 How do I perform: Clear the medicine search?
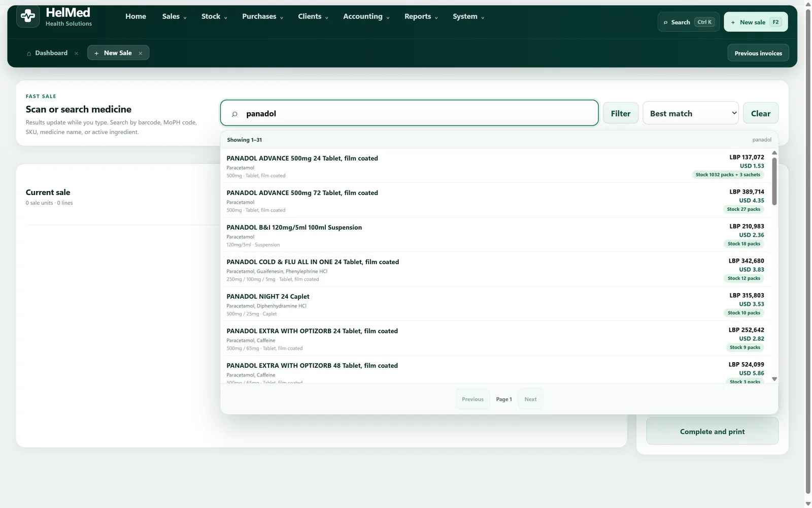coord(761,113)
